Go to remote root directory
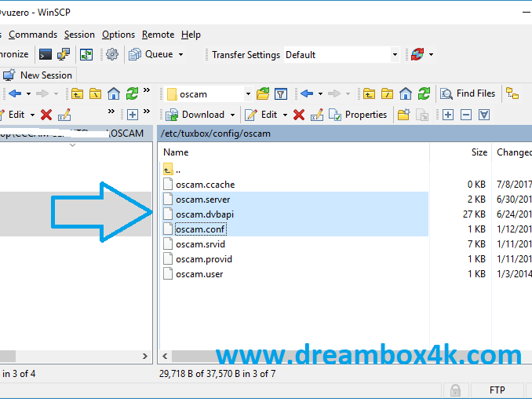The height and width of the screenshot is (399, 532). point(387,93)
